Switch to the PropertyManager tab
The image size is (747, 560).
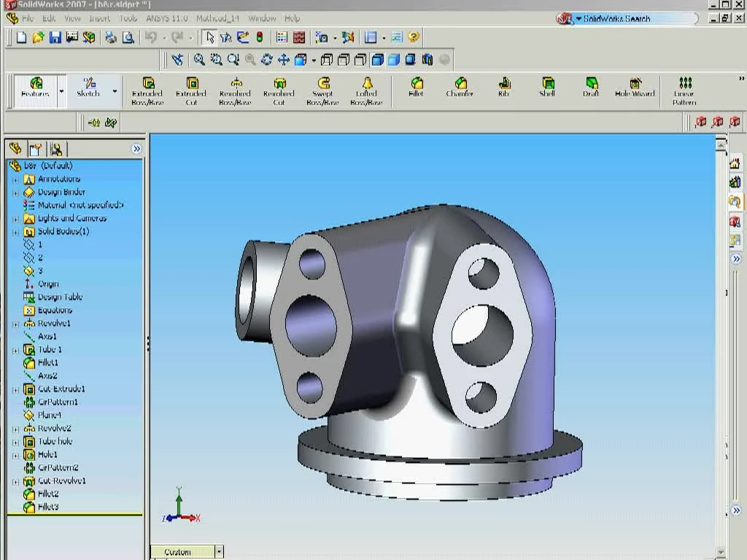click(35, 149)
